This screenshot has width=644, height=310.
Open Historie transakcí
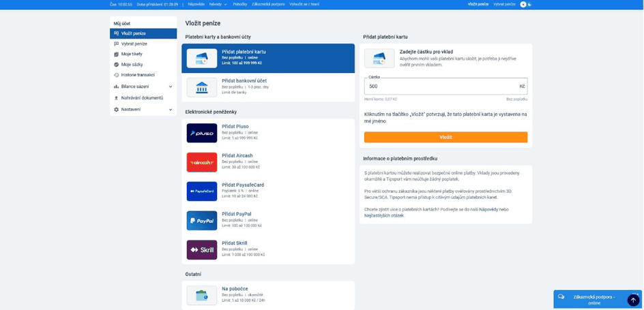(143, 75)
